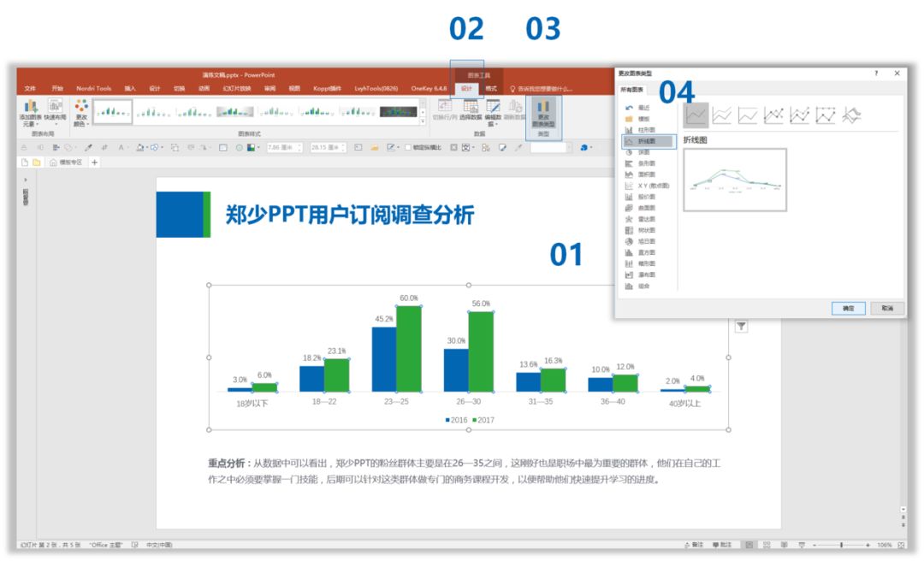Click the zoom-out minus at status bar
This screenshot has width=924, height=561.
814,545
